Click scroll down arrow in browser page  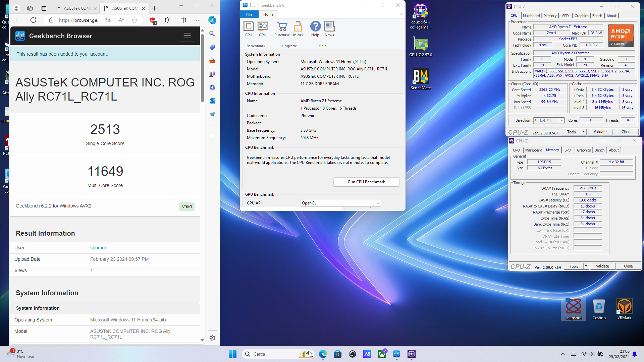pyautogui.click(x=202, y=340)
